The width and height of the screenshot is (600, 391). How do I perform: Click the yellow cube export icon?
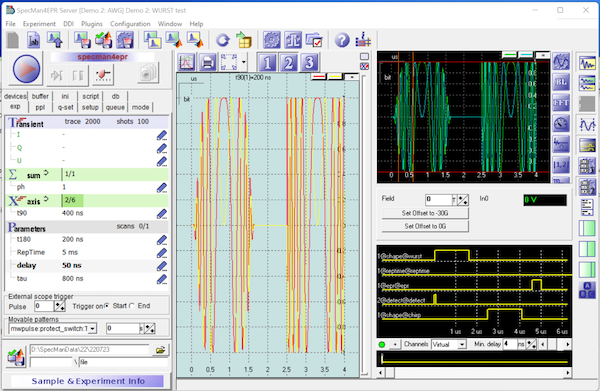click(243, 40)
